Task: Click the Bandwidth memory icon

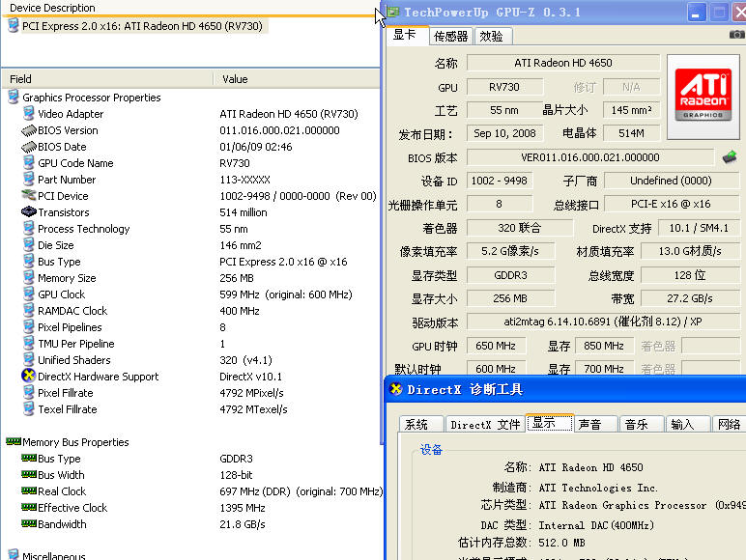Action: point(29,523)
